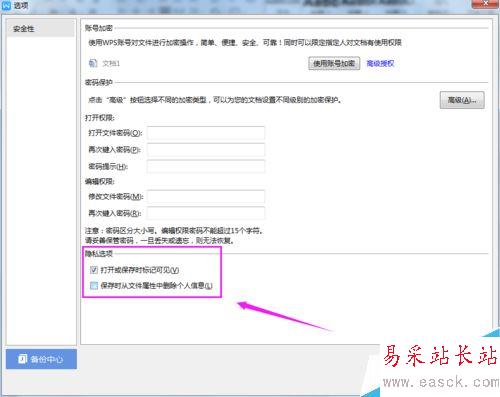
Task: Open the 高级授权 link
Action: pos(380,63)
